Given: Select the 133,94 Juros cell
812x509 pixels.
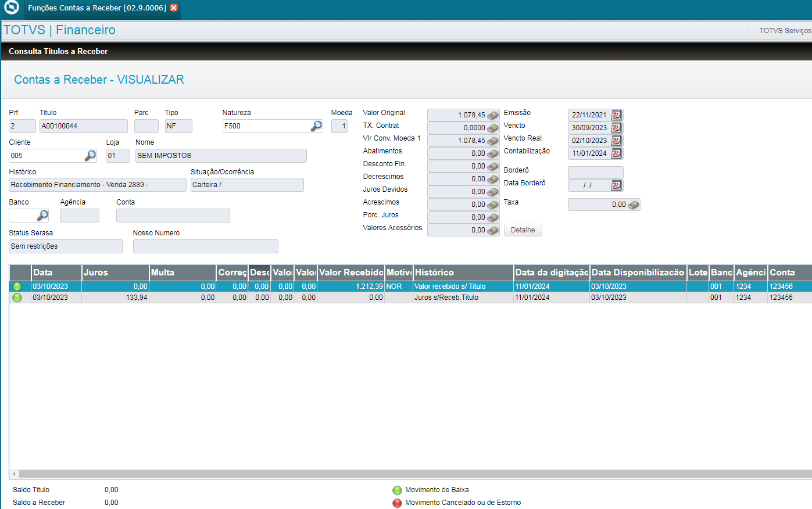Looking at the screenshot, I should click(115, 297).
